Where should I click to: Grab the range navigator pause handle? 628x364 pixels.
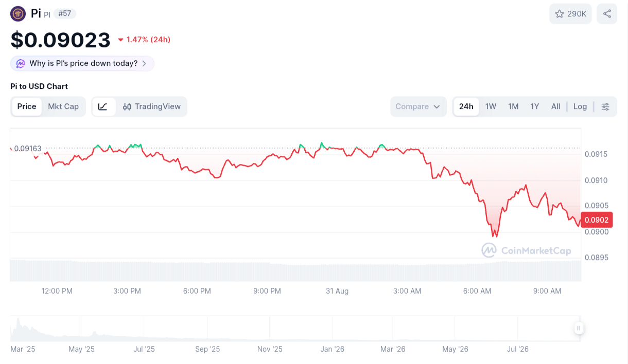(579, 328)
